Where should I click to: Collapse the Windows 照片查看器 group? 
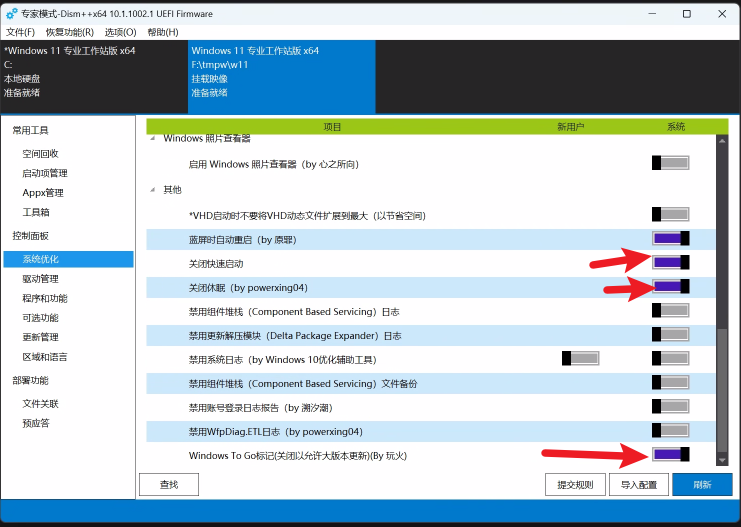click(x=153, y=139)
